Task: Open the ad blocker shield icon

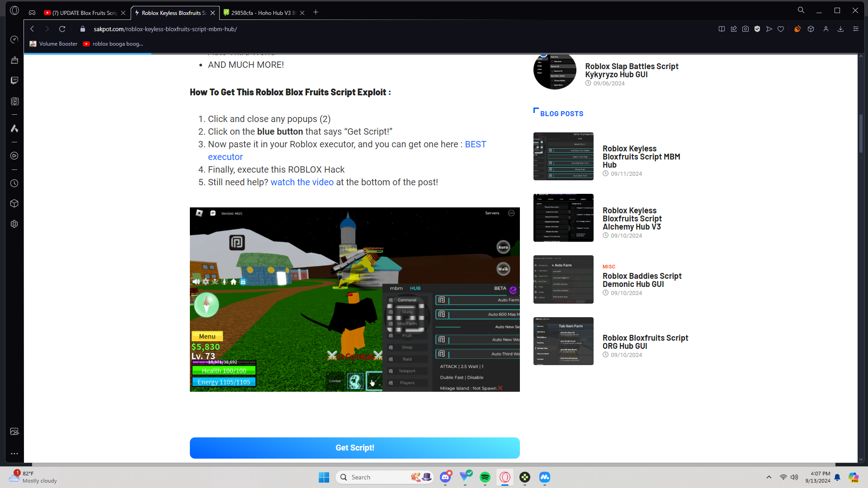Action: pyautogui.click(x=757, y=29)
